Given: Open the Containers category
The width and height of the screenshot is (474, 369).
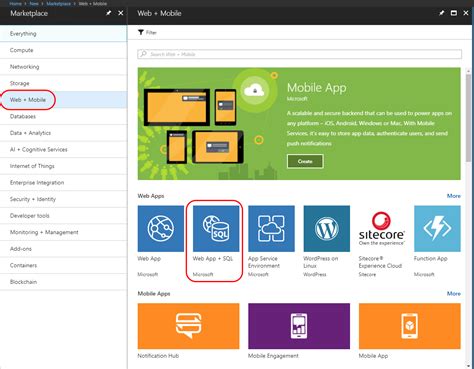Looking at the screenshot, I should [64, 265].
